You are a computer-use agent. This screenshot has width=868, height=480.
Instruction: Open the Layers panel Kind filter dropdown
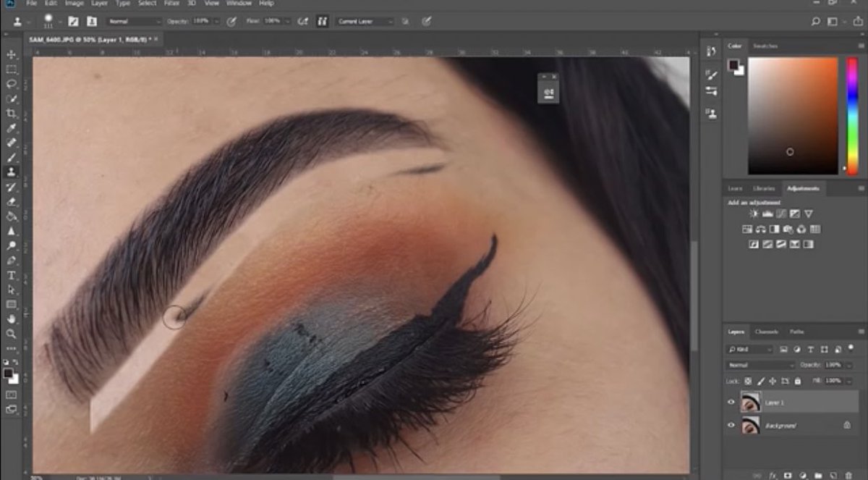coord(751,350)
